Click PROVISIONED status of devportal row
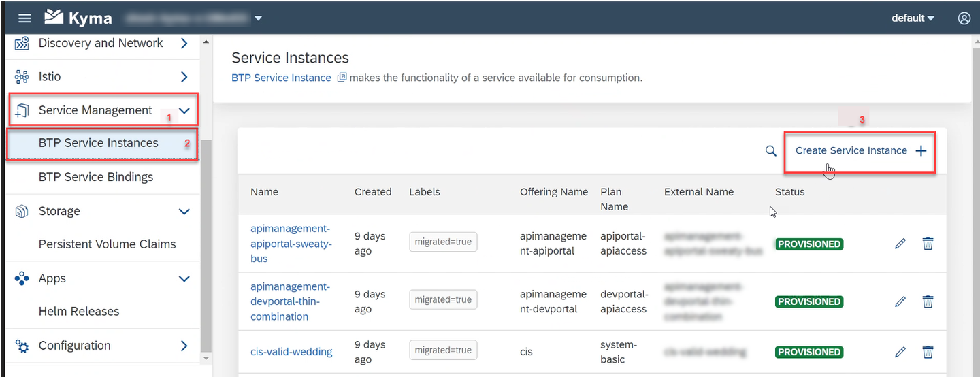The width and height of the screenshot is (980, 377). click(809, 301)
